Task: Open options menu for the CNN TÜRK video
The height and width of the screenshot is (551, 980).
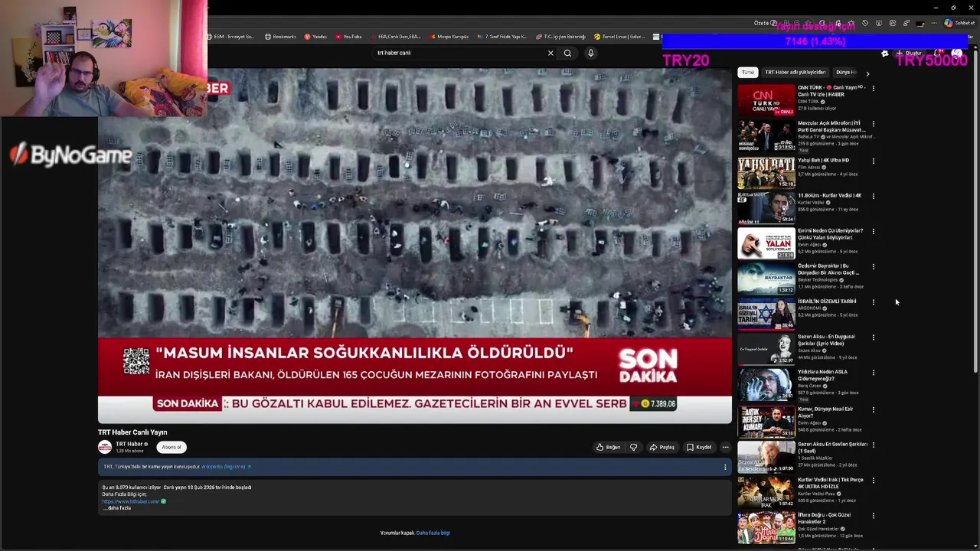Action: pos(873,89)
